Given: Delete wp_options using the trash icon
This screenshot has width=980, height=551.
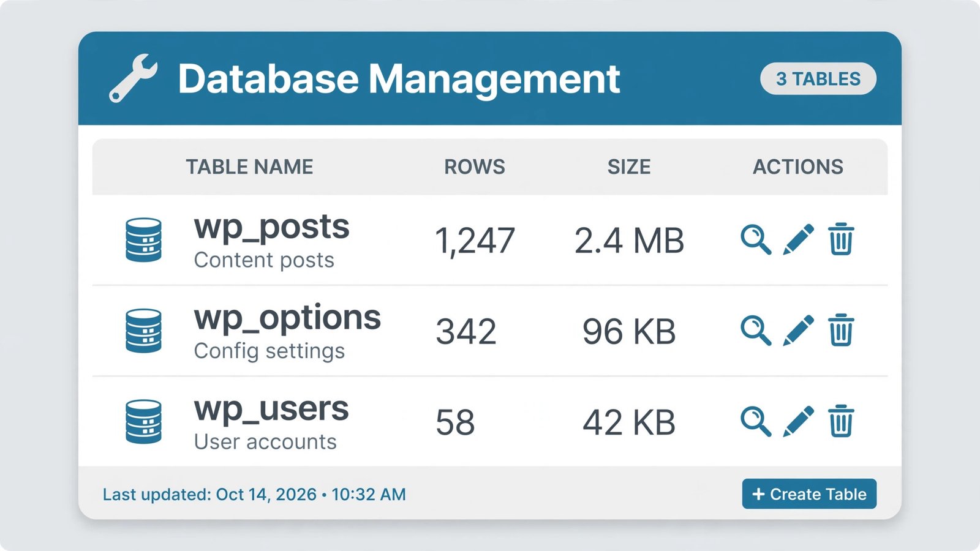Looking at the screenshot, I should pos(841,331).
